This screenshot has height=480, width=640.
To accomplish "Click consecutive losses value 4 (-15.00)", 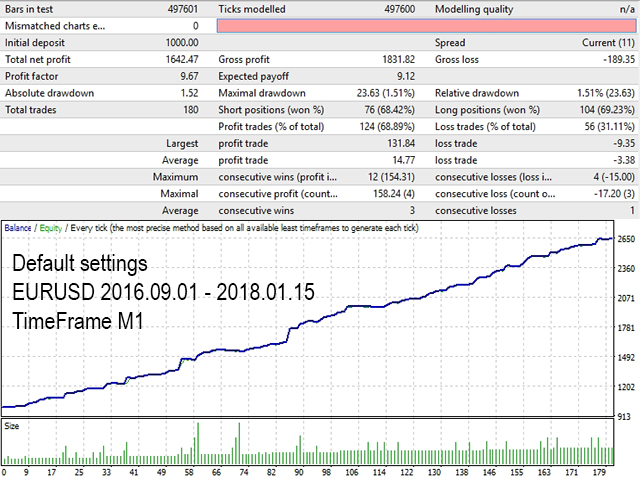I will click(614, 177).
